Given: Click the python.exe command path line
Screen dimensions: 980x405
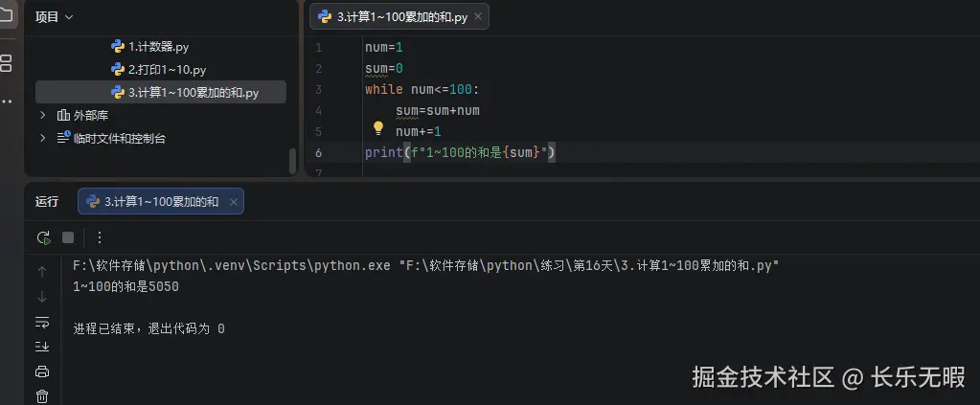Looking at the screenshot, I should click(x=426, y=265).
